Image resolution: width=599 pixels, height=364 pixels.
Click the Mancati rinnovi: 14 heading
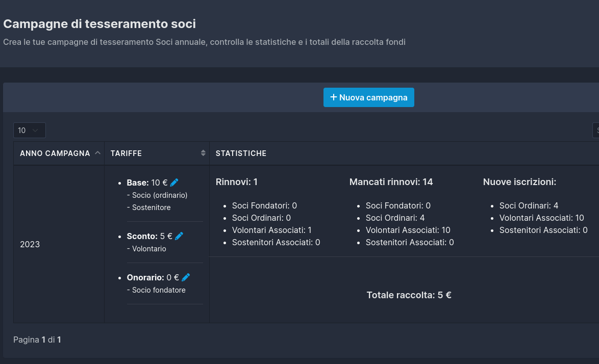tap(391, 182)
